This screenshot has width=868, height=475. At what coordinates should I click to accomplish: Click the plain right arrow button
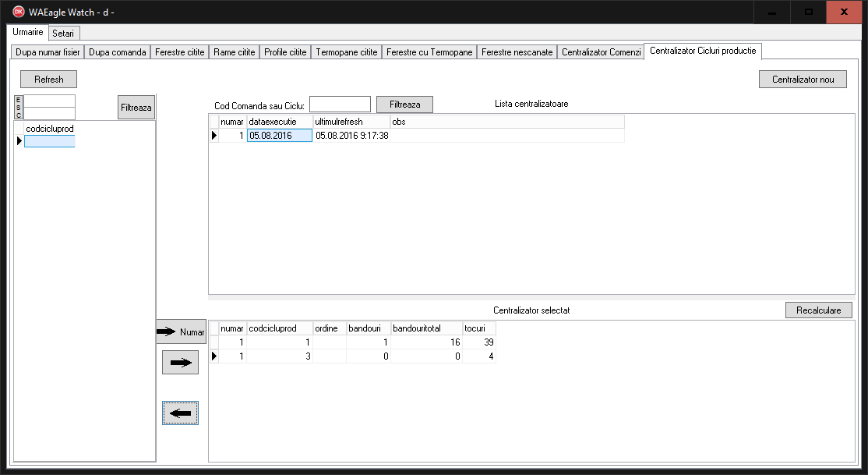[x=181, y=363]
